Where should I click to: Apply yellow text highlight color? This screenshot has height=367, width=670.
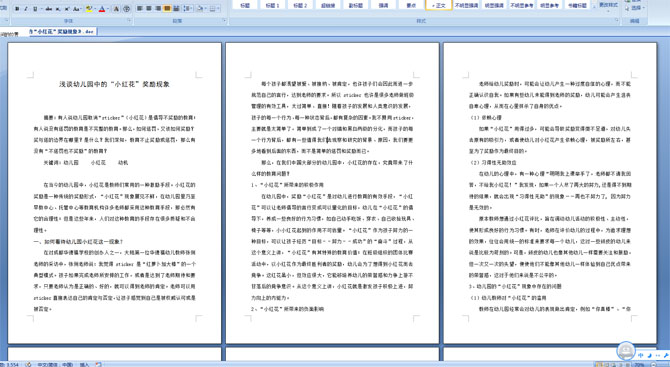89,9
